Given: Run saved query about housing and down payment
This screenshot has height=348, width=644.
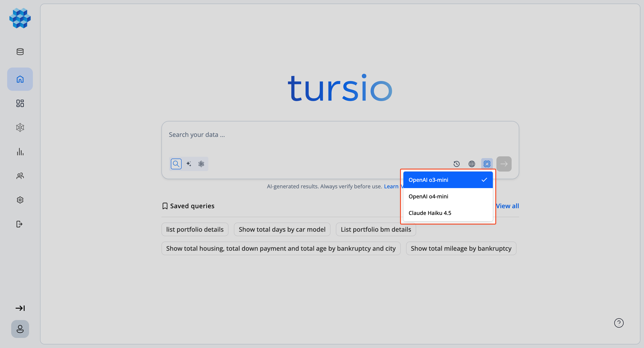Looking at the screenshot, I should tap(281, 248).
